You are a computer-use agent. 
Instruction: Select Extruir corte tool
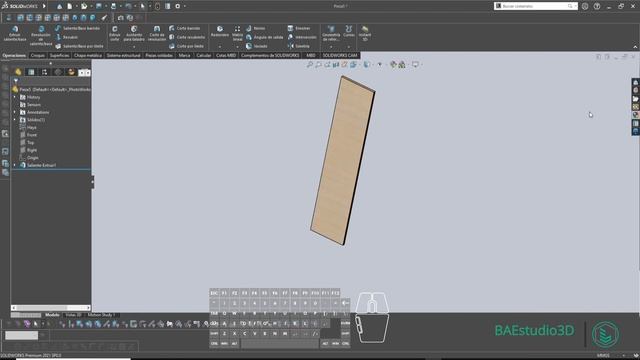[x=115, y=33]
